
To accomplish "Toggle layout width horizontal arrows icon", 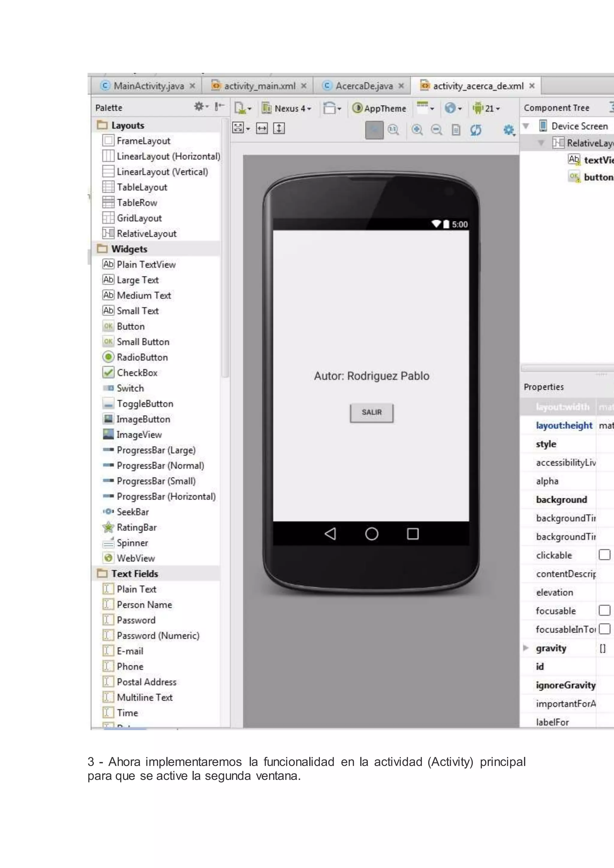I will coord(262,129).
